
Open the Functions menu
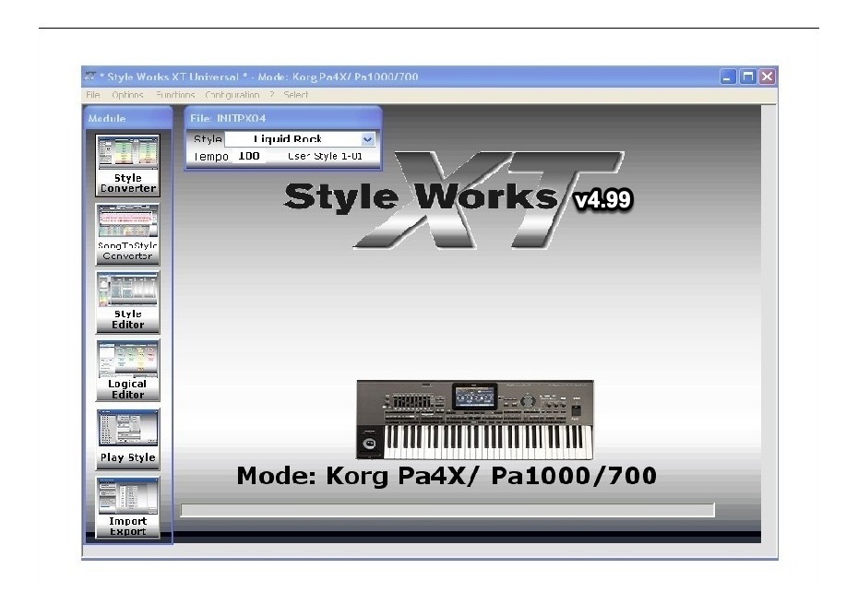tap(175, 95)
